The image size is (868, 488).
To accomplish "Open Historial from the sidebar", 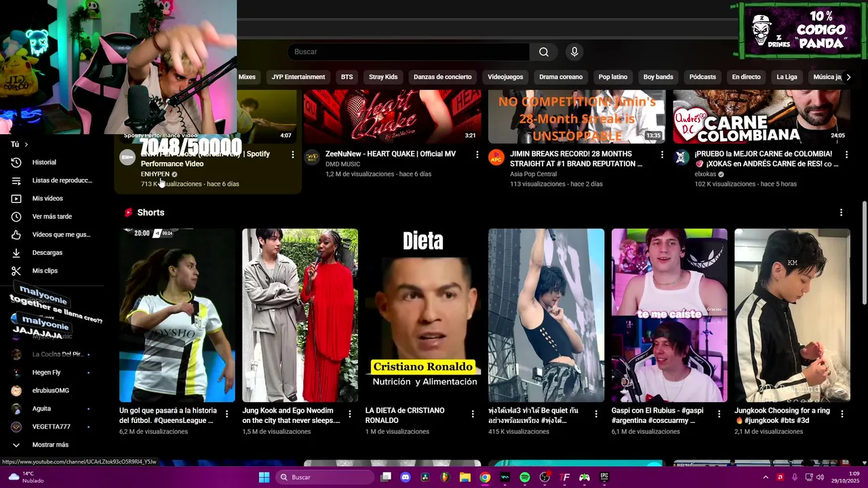I will pyautogui.click(x=44, y=163).
